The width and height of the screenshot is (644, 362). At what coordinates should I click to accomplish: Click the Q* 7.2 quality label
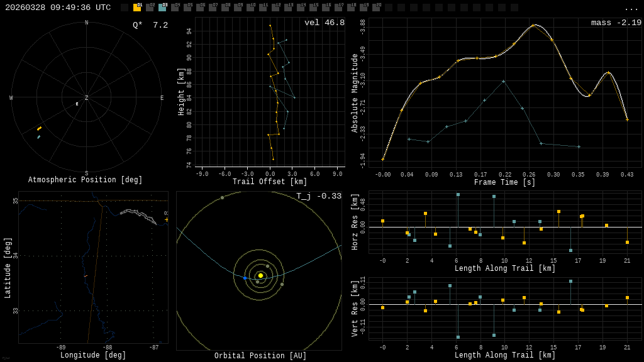point(150,25)
